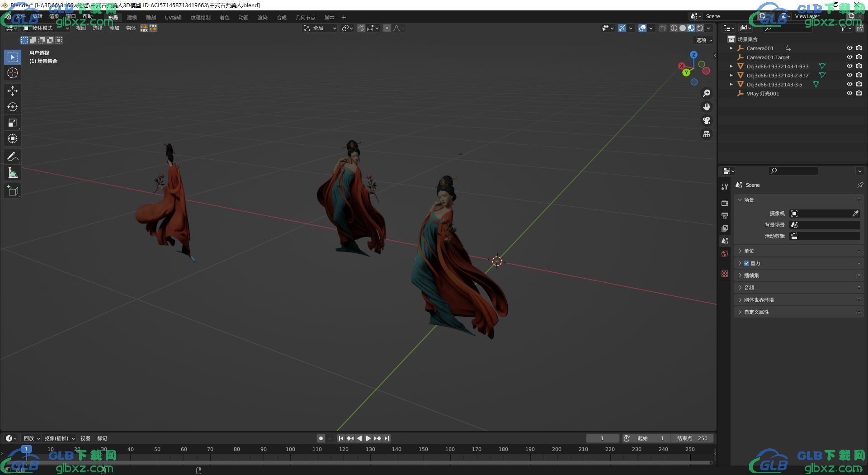Open the 物体模式 mode dropdown

(x=46, y=28)
